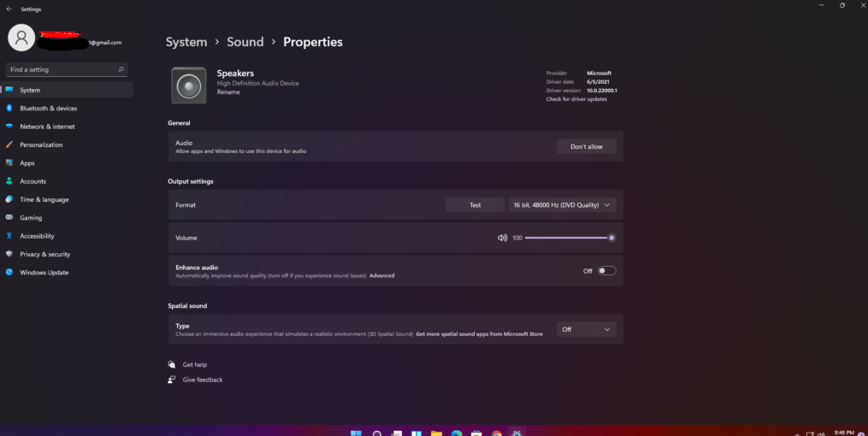Viewport: 868px width, 436px height.
Task: Click Check for driver updates link
Action: tap(576, 99)
